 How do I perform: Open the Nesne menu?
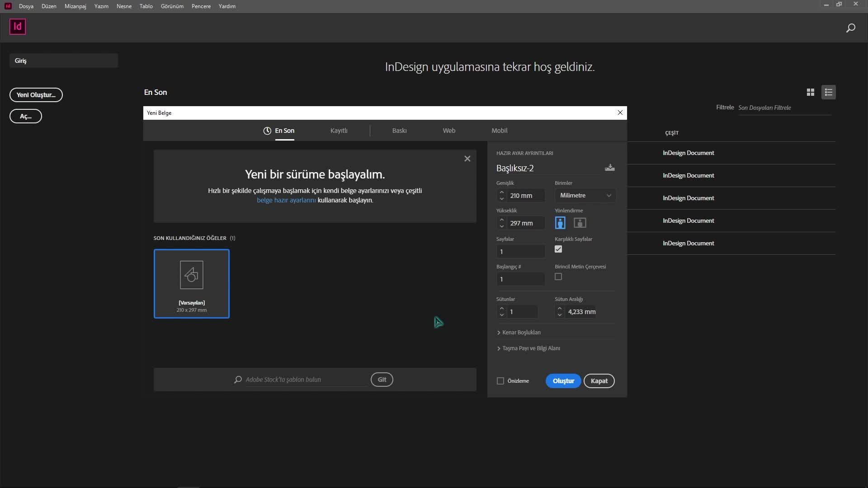click(124, 6)
